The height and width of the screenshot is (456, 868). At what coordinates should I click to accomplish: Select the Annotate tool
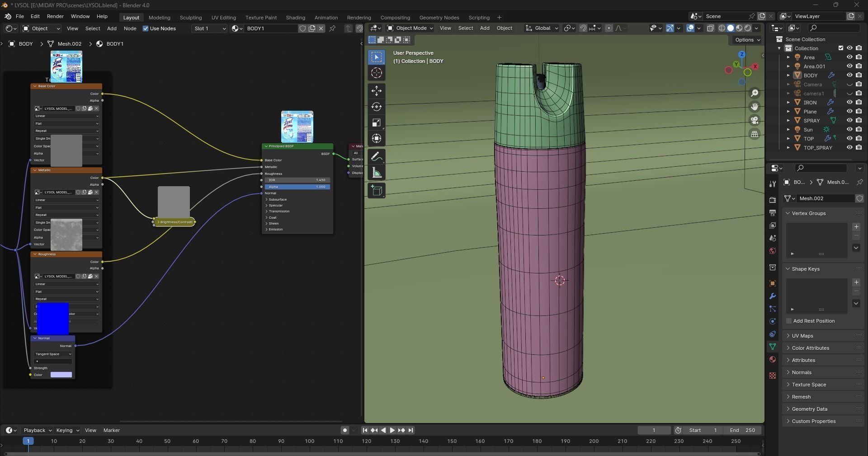click(377, 157)
